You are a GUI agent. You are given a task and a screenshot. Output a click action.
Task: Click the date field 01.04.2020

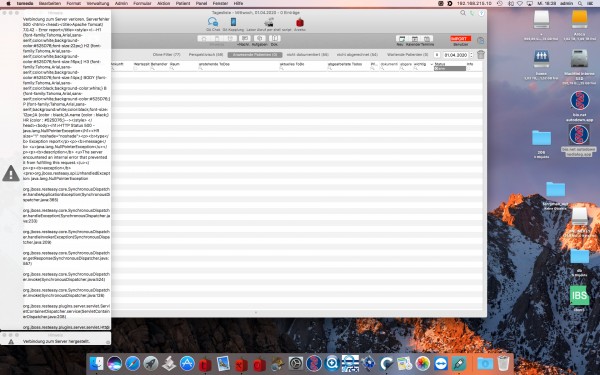pyautogui.click(x=456, y=55)
